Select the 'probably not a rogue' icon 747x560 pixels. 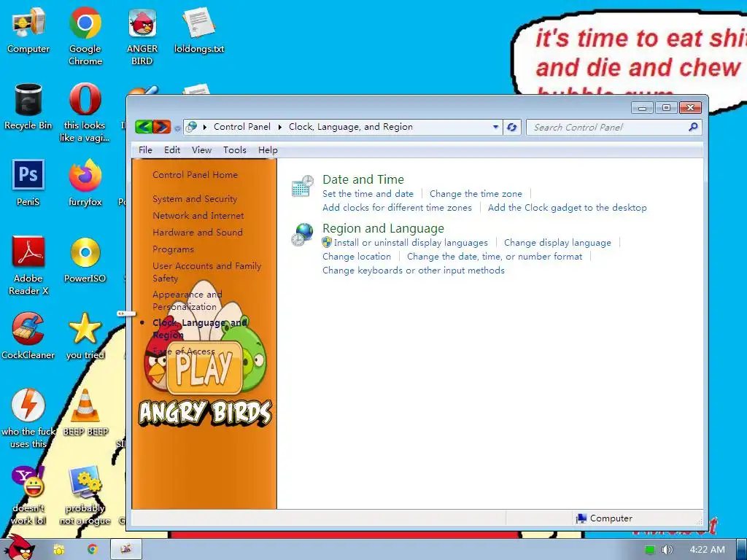tap(85, 495)
